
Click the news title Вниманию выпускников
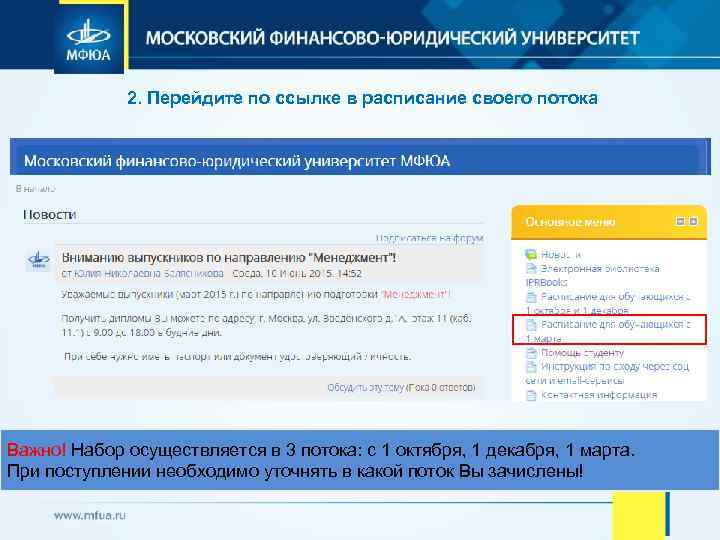click(229, 258)
